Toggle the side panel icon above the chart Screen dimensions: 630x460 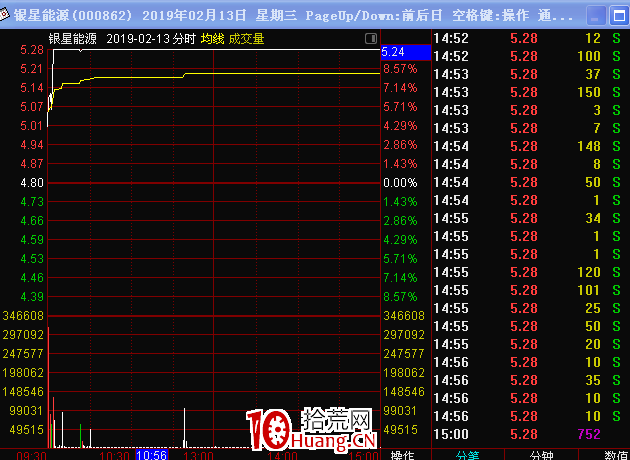coord(370,39)
